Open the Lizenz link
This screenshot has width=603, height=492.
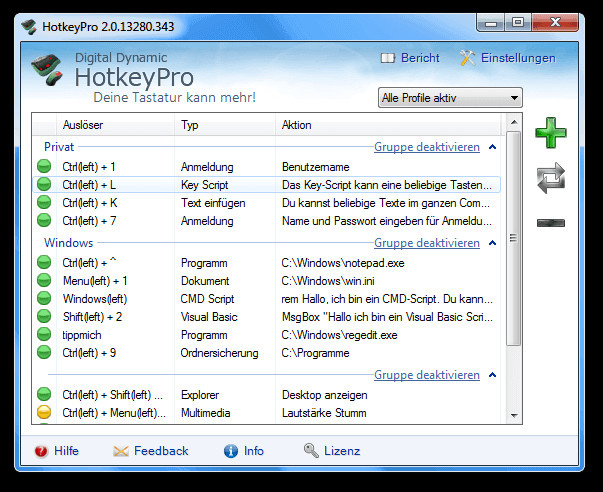(x=342, y=451)
